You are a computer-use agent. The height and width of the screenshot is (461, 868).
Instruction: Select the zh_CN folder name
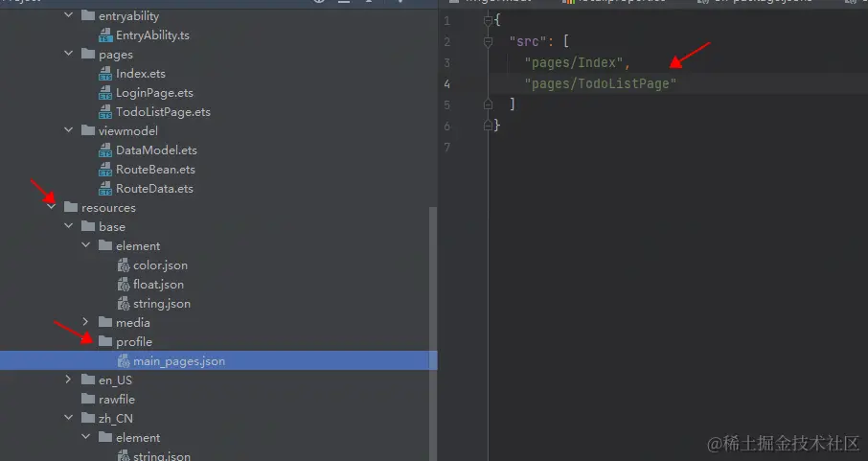[x=116, y=419]
